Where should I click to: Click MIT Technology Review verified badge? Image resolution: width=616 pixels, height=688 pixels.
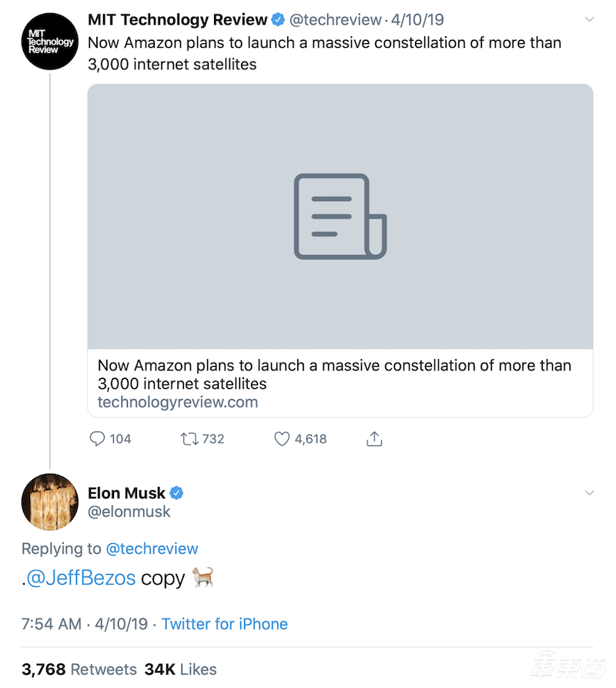(x=277, y=20)
